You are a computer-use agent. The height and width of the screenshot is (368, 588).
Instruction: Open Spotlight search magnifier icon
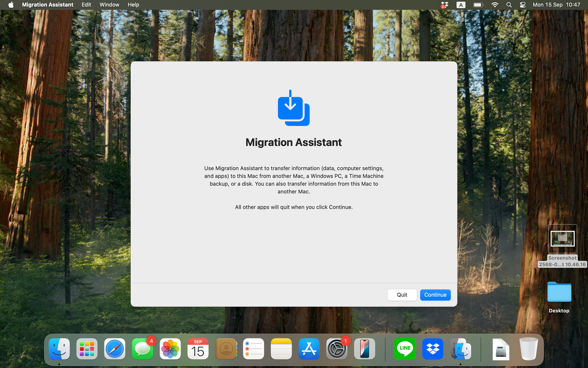pyautogui.click(x=509, y=5)
